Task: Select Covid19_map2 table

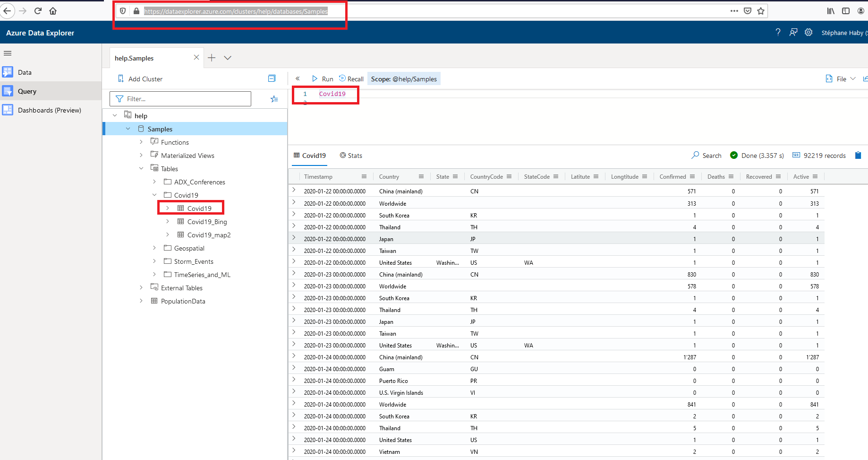Action: click(x=209, y=235)
